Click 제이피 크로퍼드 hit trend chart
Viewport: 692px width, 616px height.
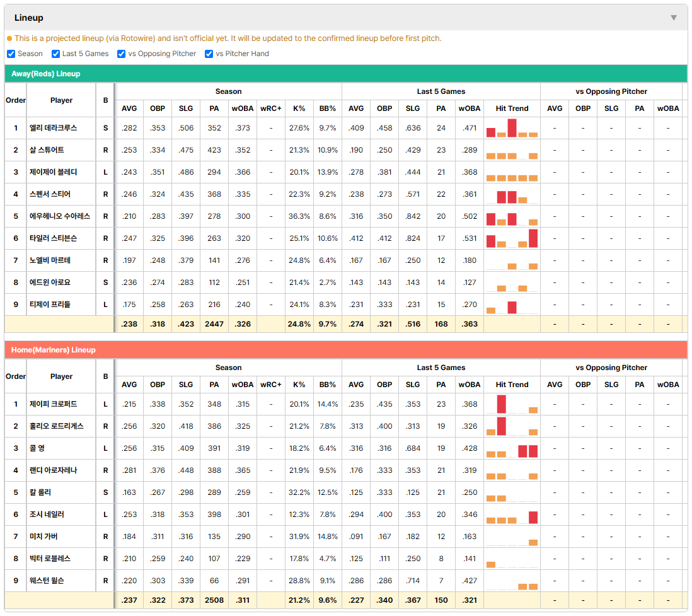(x=512, y=404)
